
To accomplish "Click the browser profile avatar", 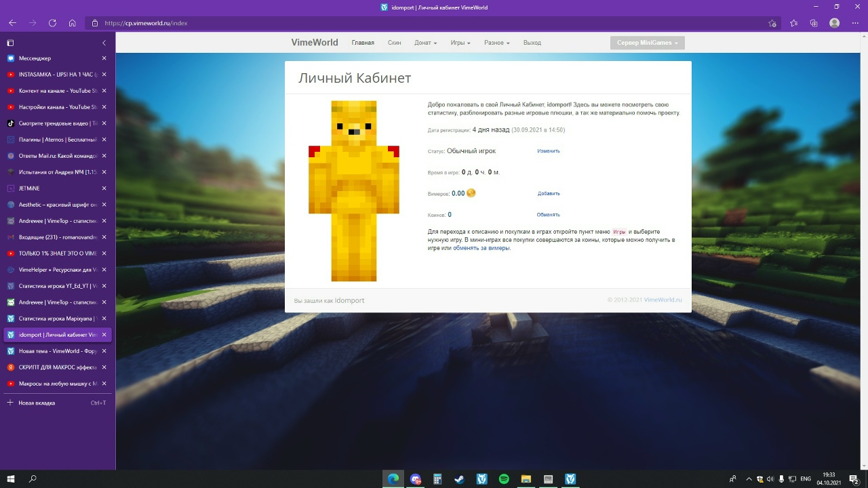I will pos(834,23).
